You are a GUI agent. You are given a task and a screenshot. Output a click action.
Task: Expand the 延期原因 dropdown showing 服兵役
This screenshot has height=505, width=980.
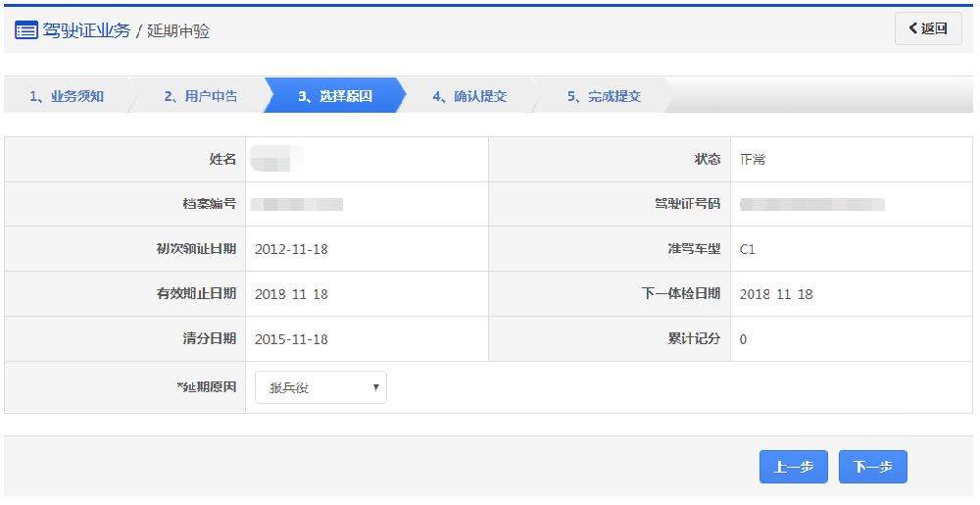point(320,387)
